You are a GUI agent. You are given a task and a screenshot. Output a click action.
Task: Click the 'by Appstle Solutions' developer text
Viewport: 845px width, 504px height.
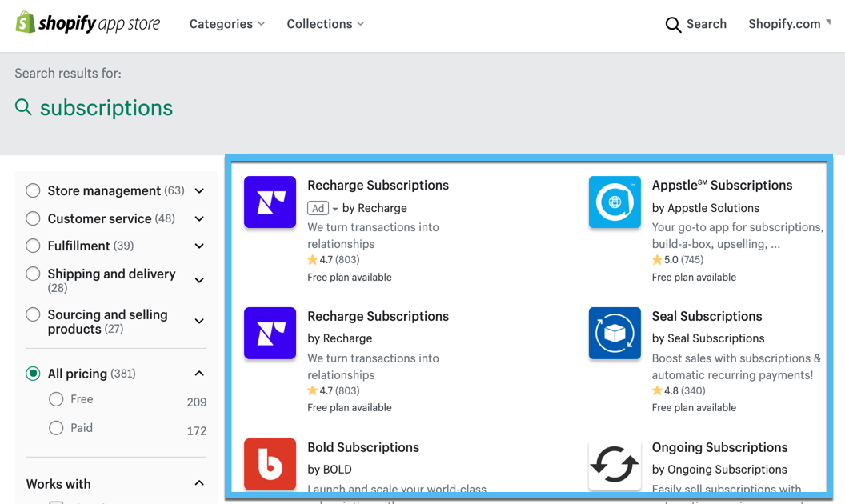pos(706,208)
